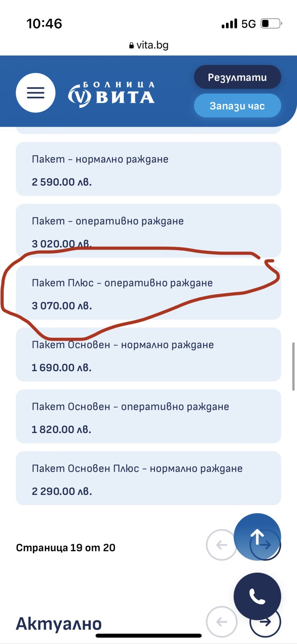The image size is (297, 644).
Task: Tap the Актуално section heading
Action: pyautogui.click(x=59, y=624)
